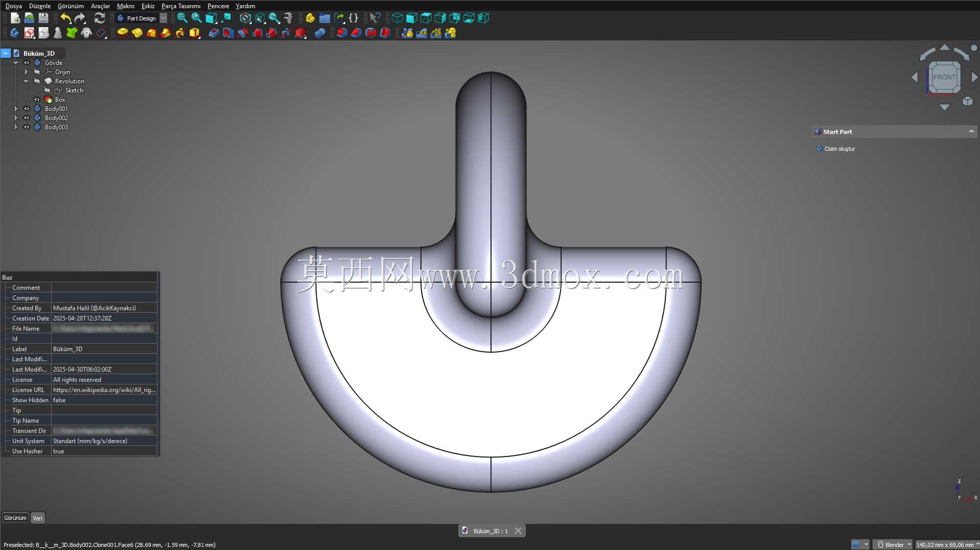Screen dimensions: 980x550
Task: Expand the Body001 node
Action: [x=15, y=109]
